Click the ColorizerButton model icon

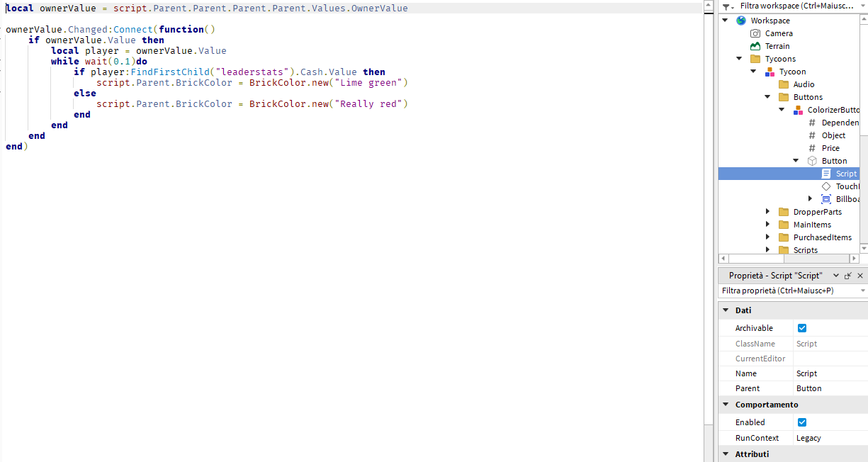(x=798, y=110)
